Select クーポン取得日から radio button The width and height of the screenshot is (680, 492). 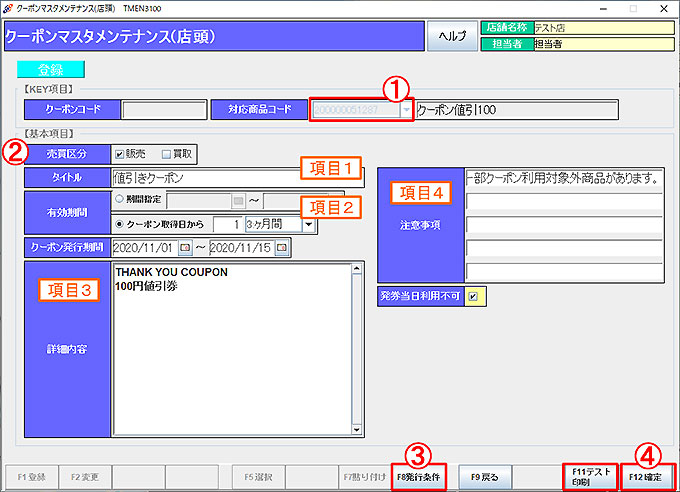[119, 224]
